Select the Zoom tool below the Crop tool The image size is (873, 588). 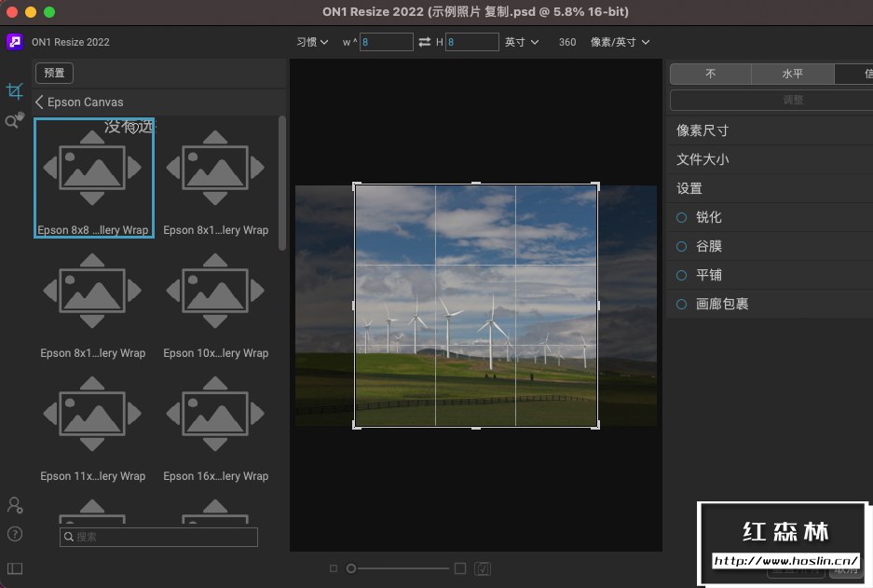(x=14, y=120)
